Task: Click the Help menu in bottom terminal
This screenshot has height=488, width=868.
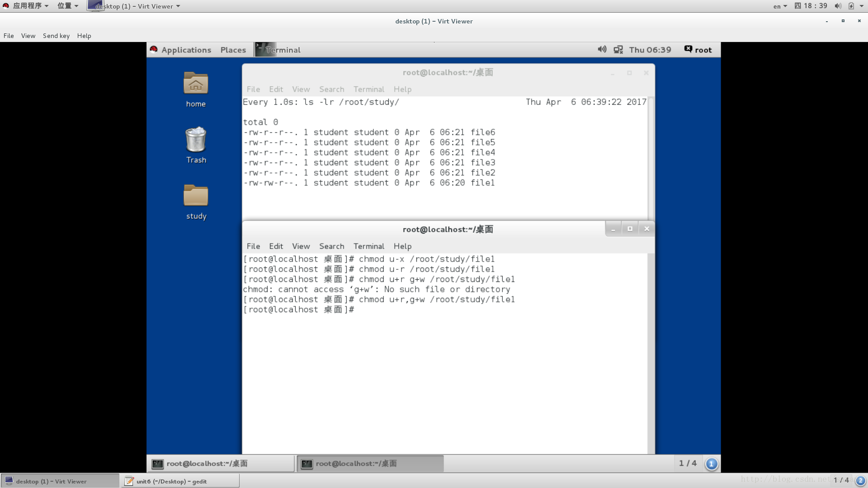Action: coord(402,246)
